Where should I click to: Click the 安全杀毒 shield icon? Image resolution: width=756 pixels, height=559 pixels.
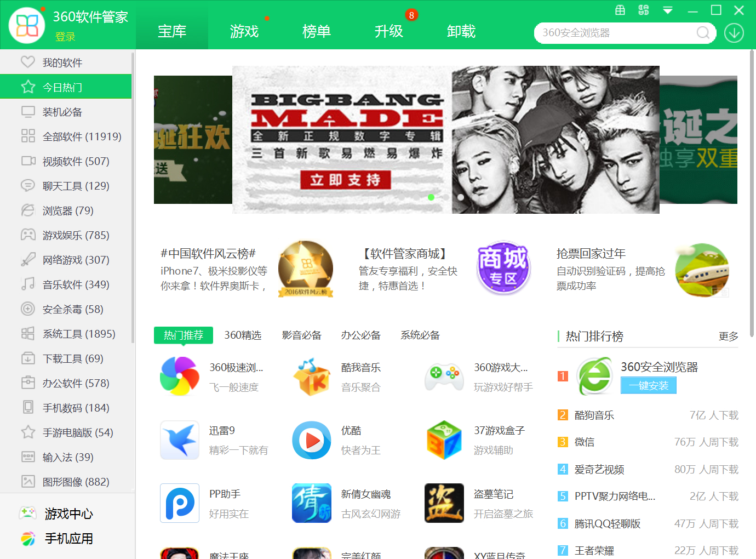[x=28, y=309]
